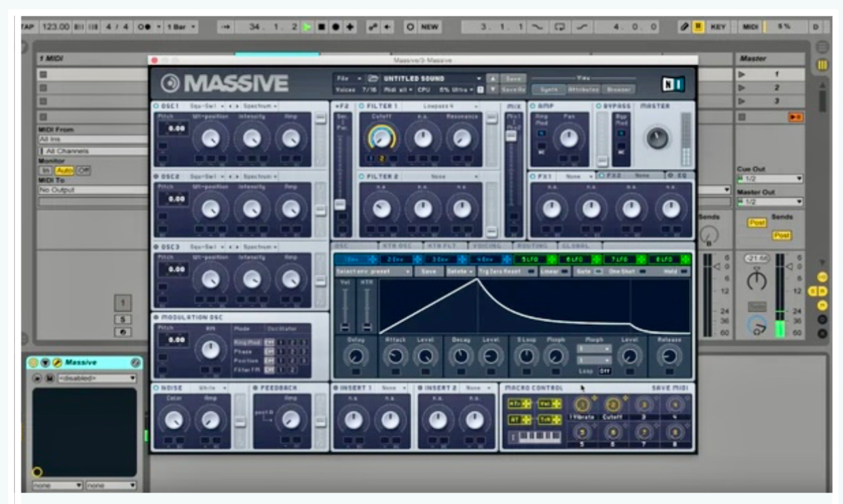Viewport: 843px width, 504px height.
Task: Toggle OSC1 on/off power button
Action: [x=156, y=106]
